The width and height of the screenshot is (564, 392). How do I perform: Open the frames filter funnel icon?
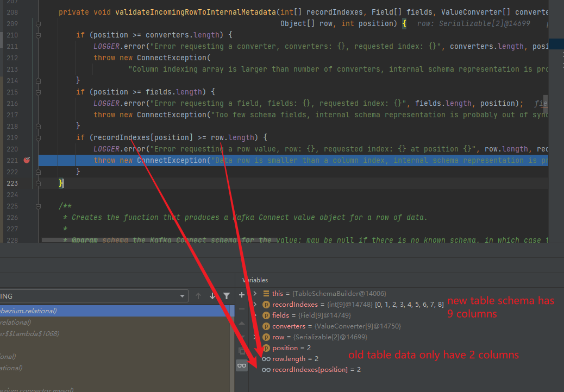227,296
